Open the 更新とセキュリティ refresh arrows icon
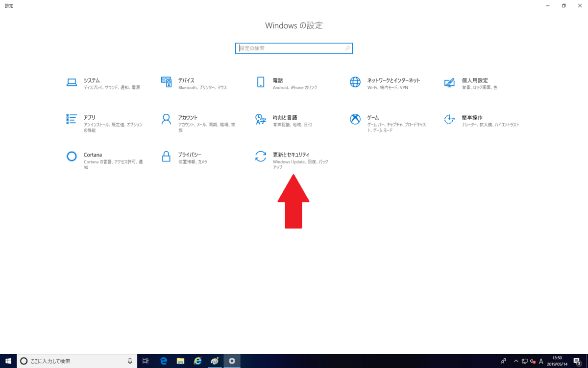The width and height of the screenshot is (588, 368). click(x=261, y=156)
